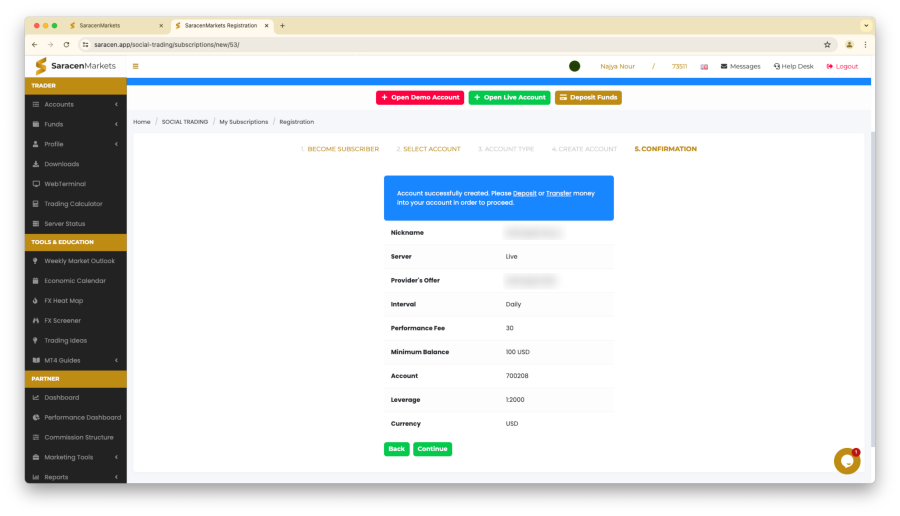The width and height of the screenshot is (900, 516).
Task: Click the account number 700208
Action: point(517,376)
